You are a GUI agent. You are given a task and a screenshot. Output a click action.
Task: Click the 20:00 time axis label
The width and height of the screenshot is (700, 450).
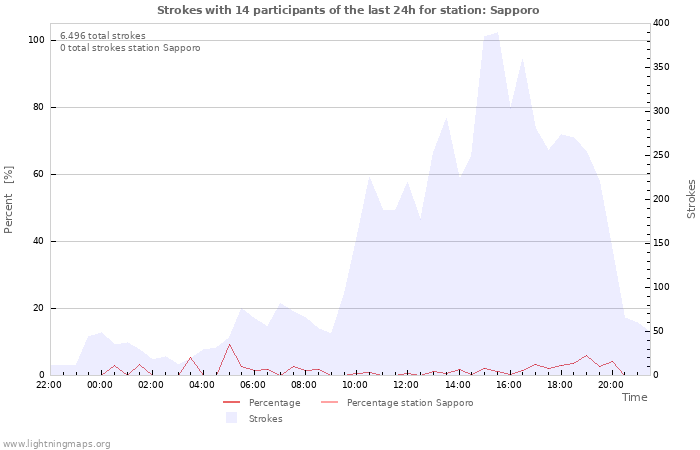(x=610, y=384)
